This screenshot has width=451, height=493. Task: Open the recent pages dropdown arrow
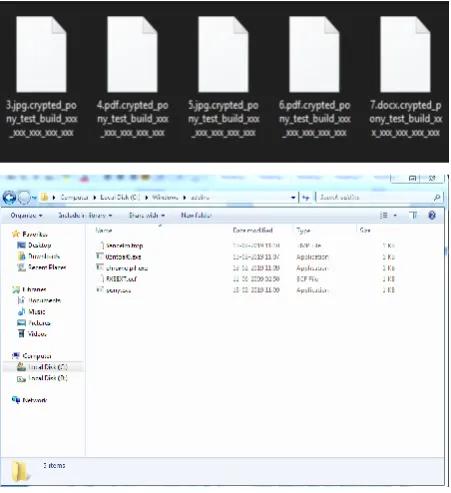click(x=34, y=198)
